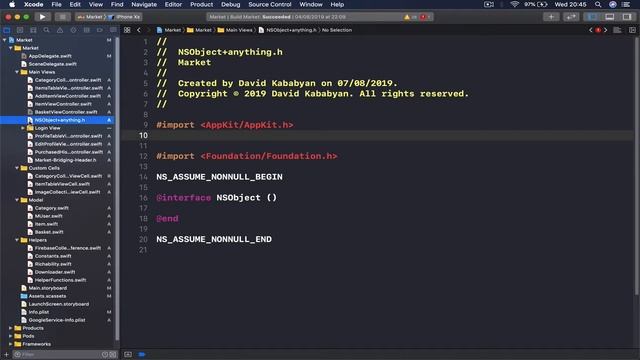Go back to the previous file
This screenshot has height=360, width=640.
pos(139,30)
